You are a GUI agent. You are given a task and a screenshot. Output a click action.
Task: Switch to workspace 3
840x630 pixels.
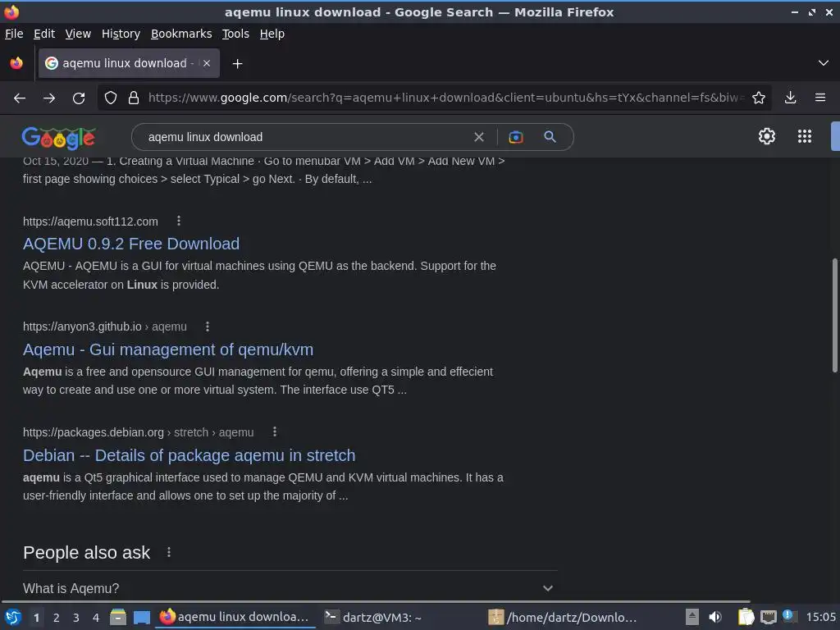point(76,618)
